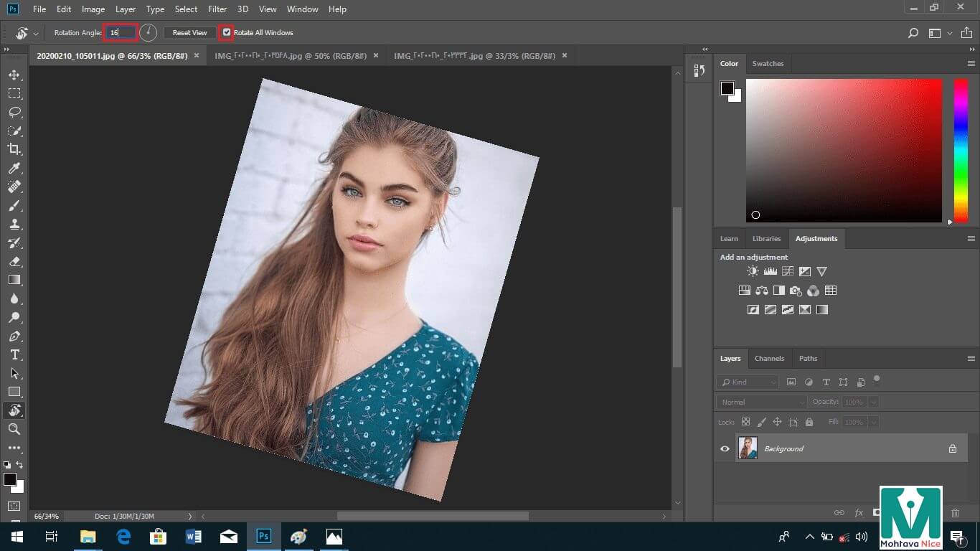The height and width of the screenshot is (551, 980).
Task: Open the Opacity slider dropdown
Action: click(872, 402)
